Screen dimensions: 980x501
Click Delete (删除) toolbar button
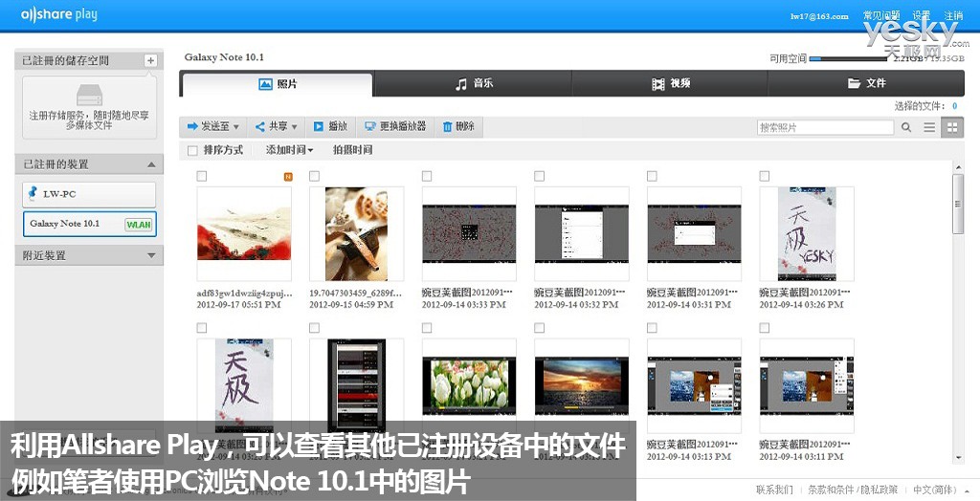pyautogui.click(x=458, y=127)
